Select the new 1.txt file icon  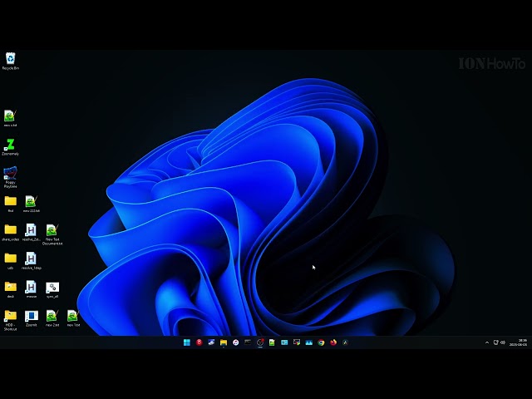click(x=73, y=318)
